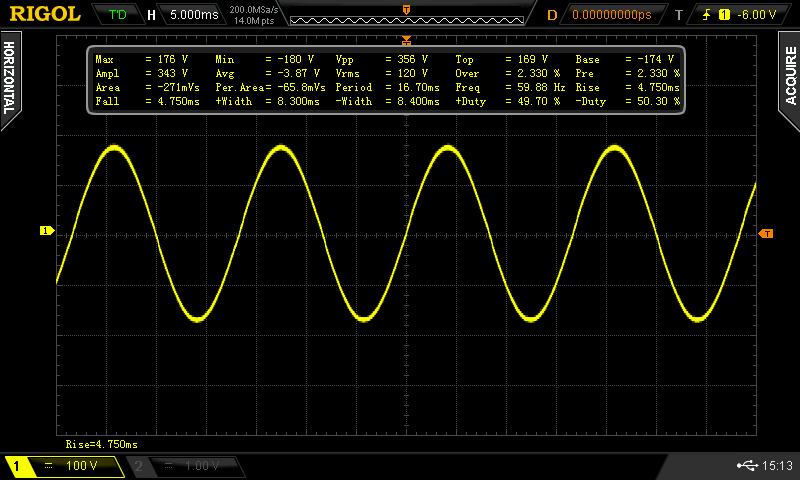Image resolution: width=800 pixels, height=480 pixels.
Task: Click the USB connection status icon
Action: [746, 465]
